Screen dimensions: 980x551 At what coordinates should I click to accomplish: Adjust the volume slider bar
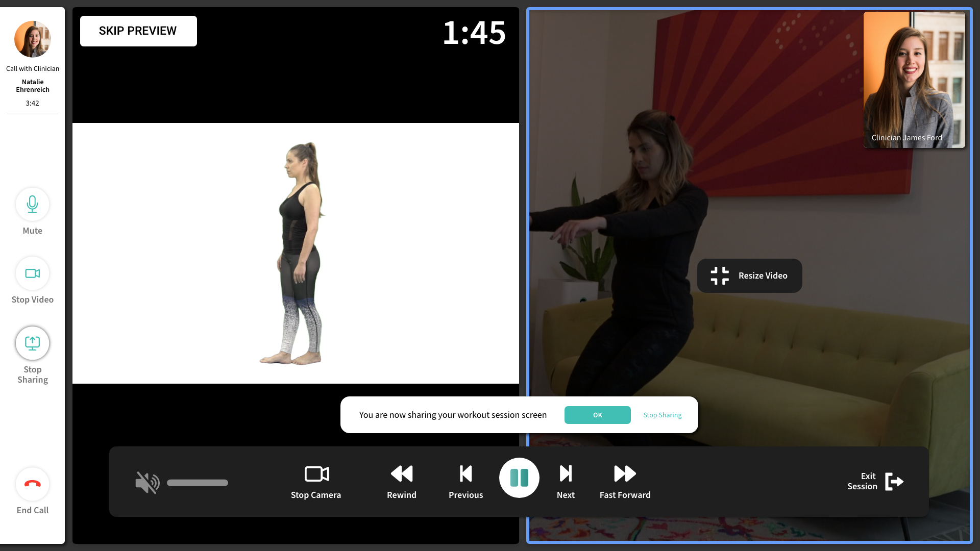[x=198, y=483]
